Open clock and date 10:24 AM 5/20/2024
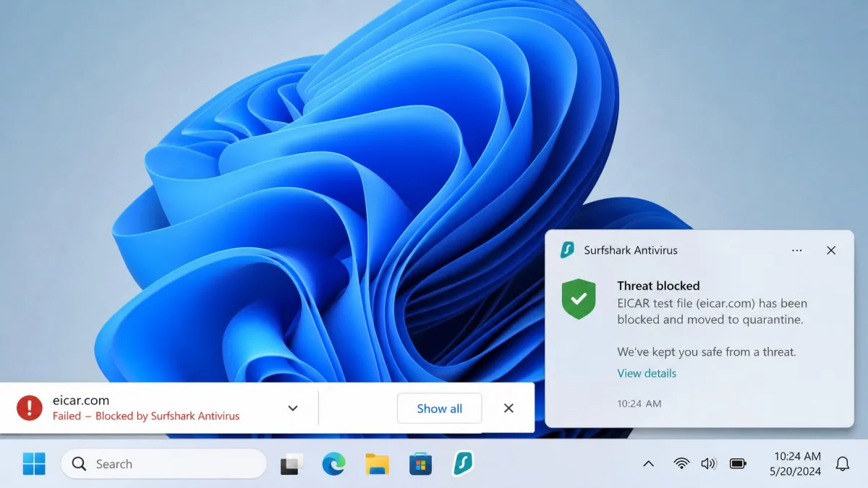This screenshot has width=868, height=488. point(797,463)
